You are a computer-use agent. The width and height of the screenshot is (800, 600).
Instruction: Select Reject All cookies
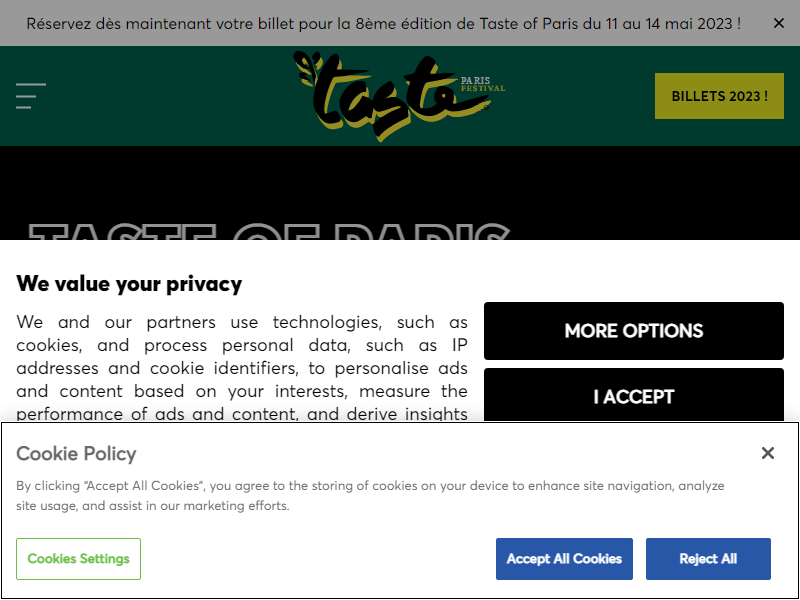[708, 559]
